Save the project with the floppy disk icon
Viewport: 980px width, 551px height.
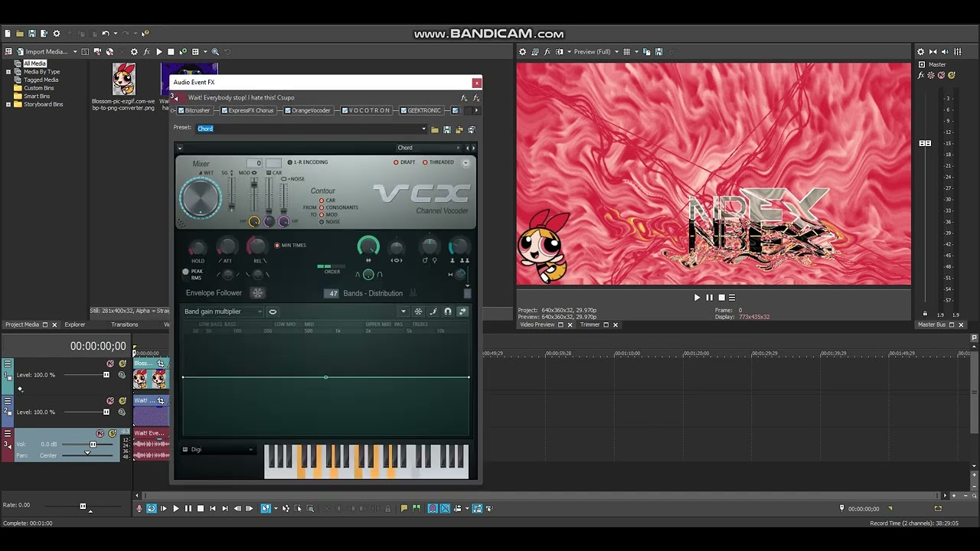point(32,34)
